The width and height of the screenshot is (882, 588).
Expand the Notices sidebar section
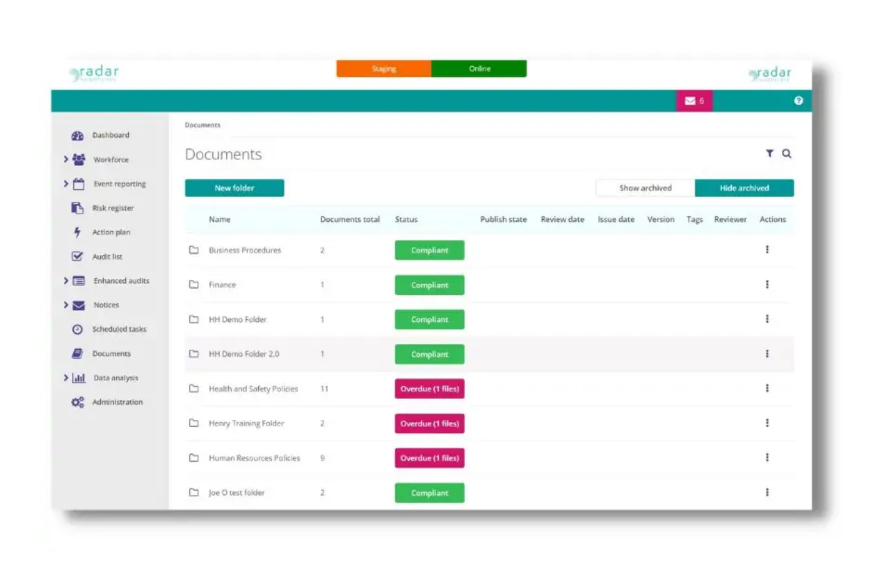66,304
